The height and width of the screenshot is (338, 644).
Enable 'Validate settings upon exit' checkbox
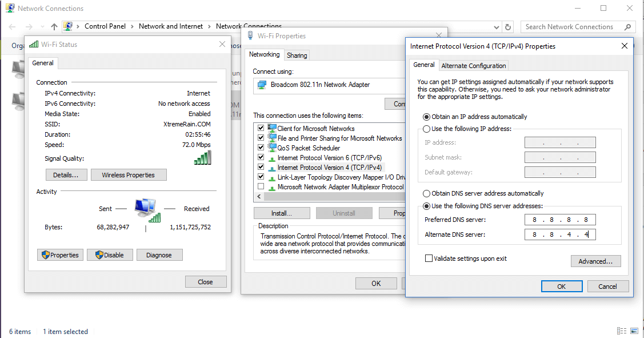429,259
